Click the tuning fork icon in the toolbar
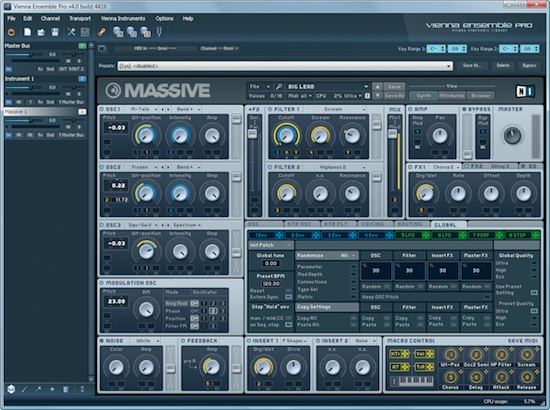The height and width of the screenshot is (410, 550). coord(159,32)
